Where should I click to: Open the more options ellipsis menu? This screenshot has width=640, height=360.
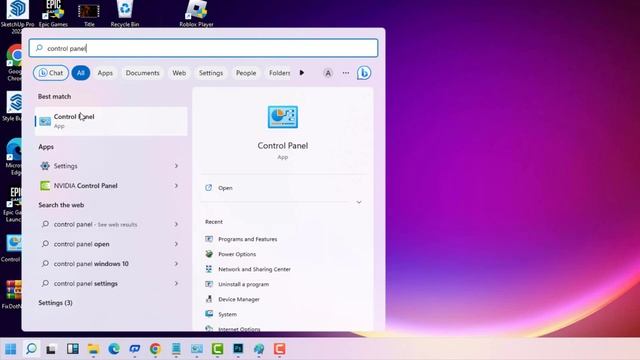tap(346, 73)
